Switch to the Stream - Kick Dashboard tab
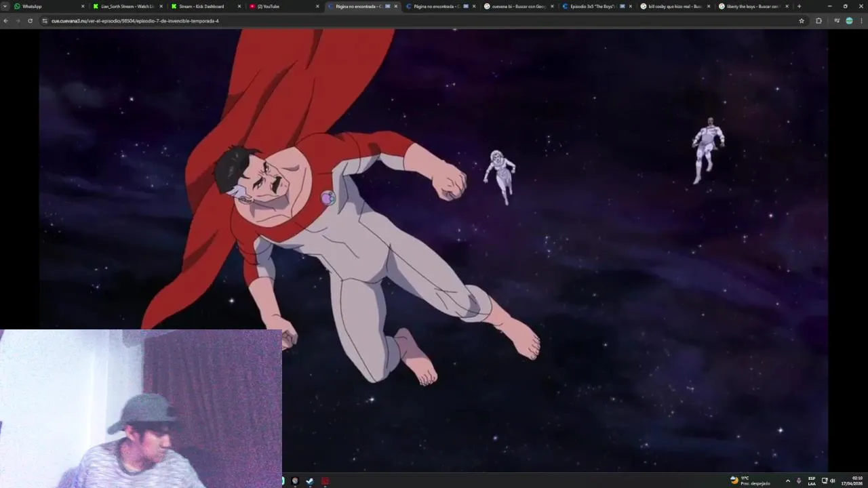Screen dimensions: 868x488 [205, 6]
